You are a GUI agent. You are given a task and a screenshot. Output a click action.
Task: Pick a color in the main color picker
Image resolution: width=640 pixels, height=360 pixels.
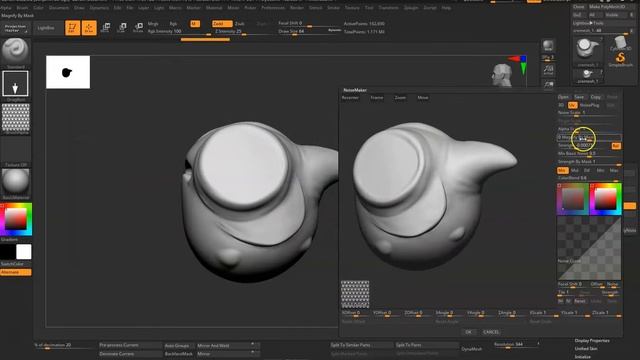tap(16, 219)
